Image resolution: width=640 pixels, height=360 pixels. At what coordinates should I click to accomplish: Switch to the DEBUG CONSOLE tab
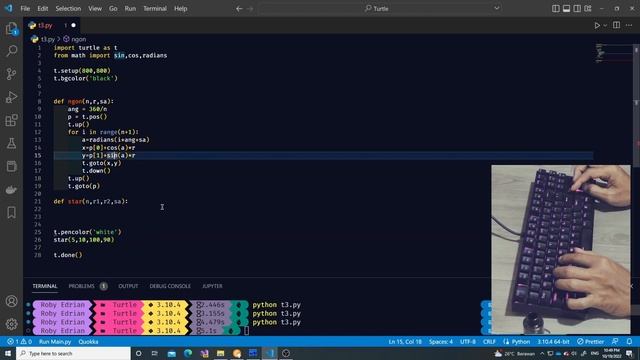click(x=170, y=286)
